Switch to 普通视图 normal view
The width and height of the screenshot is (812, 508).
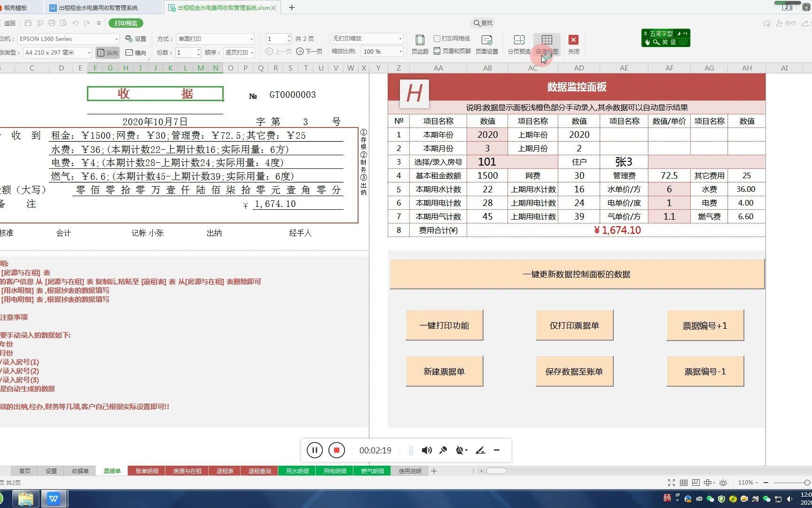pyautogui.click(x=547, y=45)
